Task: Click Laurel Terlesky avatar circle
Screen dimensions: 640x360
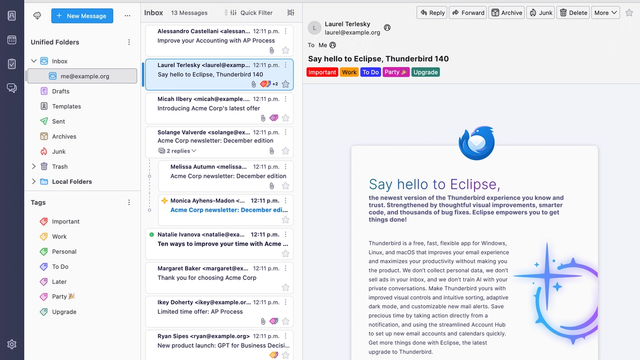Action: click(314, 28)
